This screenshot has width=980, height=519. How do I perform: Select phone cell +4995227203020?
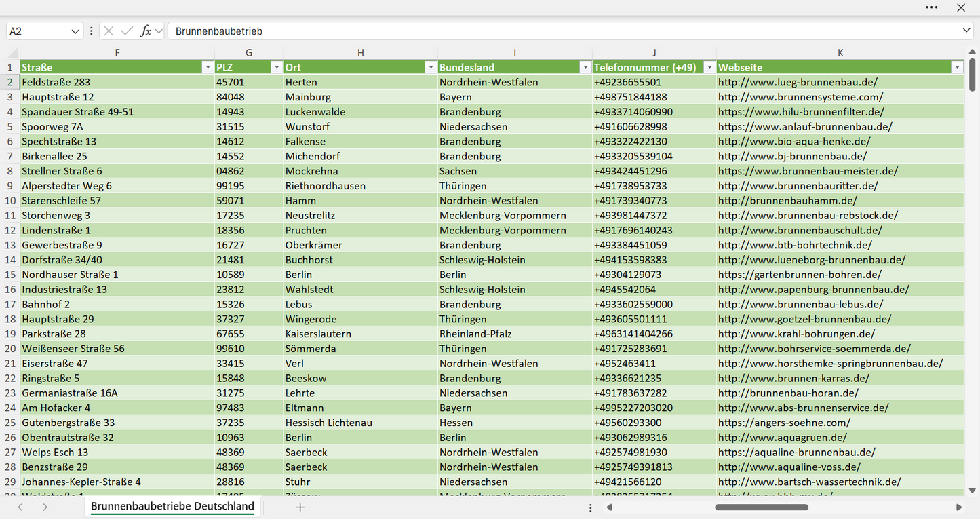(x=654, y=408)
